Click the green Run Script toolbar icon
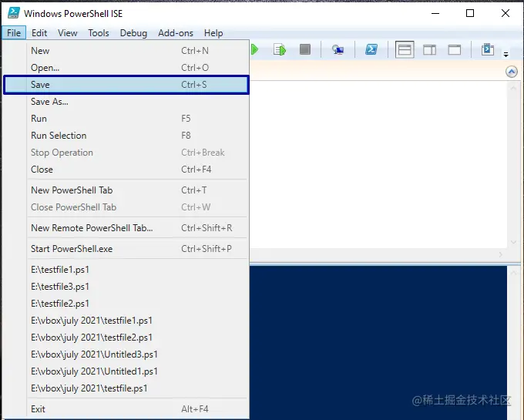This screenshot has height=420, width=524. click(x=254, y=50)
